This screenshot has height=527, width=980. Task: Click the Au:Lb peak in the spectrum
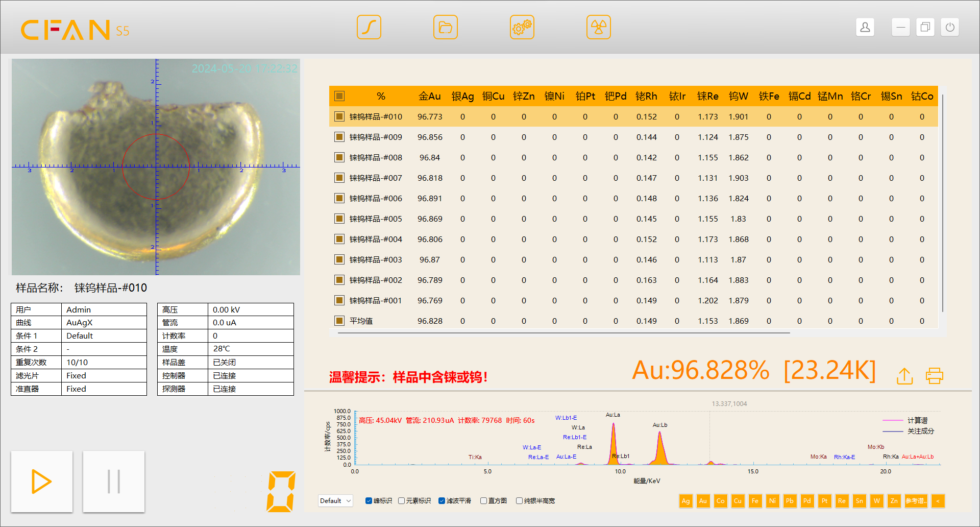660,448
